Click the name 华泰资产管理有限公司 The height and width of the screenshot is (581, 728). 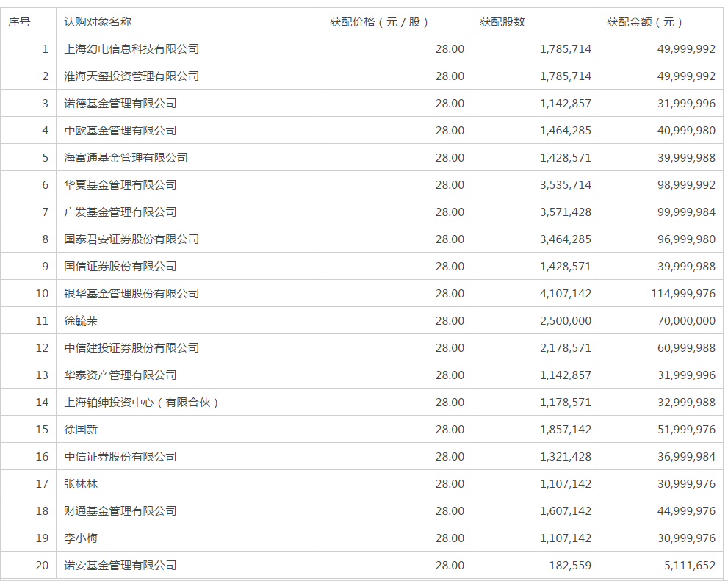[x=120, y=375]
